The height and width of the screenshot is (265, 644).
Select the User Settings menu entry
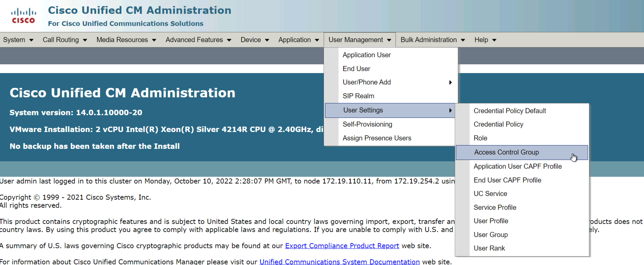pos(390,110)
